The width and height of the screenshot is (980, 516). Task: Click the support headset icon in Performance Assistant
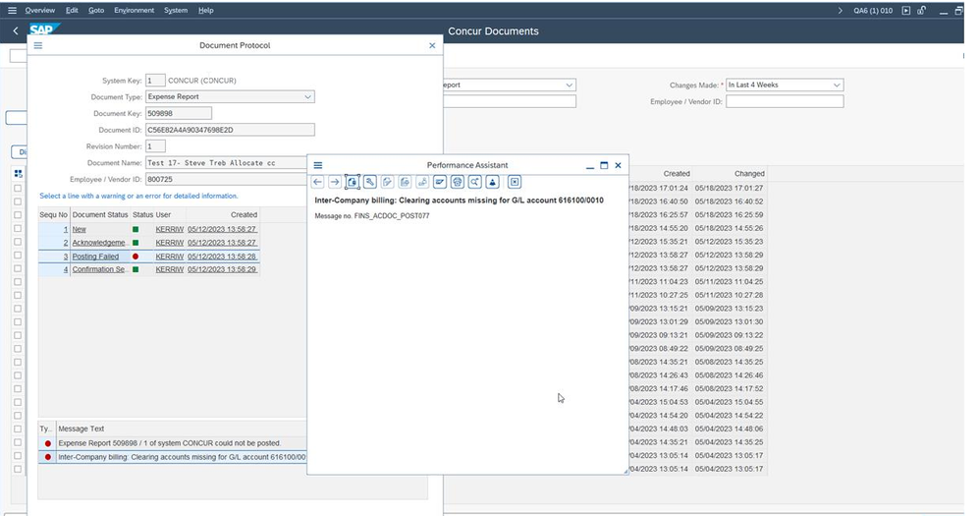458,182
